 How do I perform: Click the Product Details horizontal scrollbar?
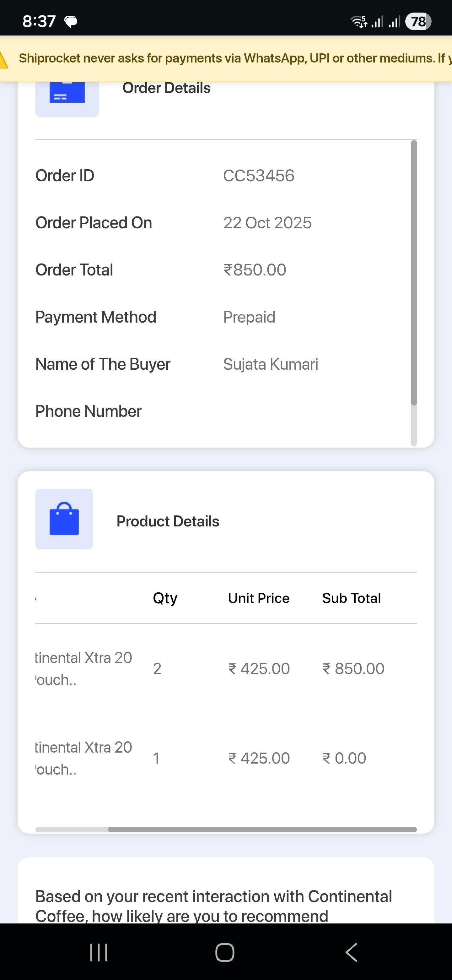pyautogui.click(x=262, y=829)
